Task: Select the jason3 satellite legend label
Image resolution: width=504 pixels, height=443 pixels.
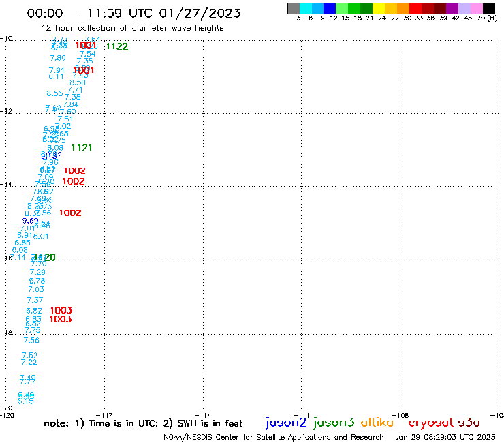Action: tap(334, 423)
